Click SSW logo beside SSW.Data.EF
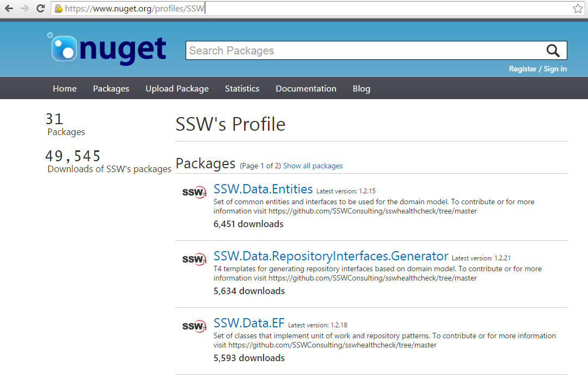588x378 pixels. (x=194, y=326)
